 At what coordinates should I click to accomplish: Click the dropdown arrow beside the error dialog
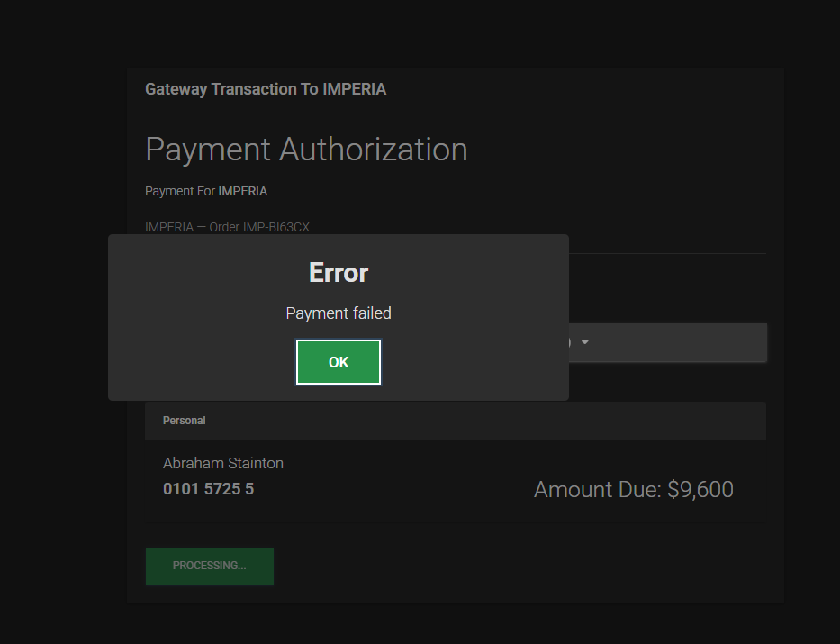pos(585,342)
